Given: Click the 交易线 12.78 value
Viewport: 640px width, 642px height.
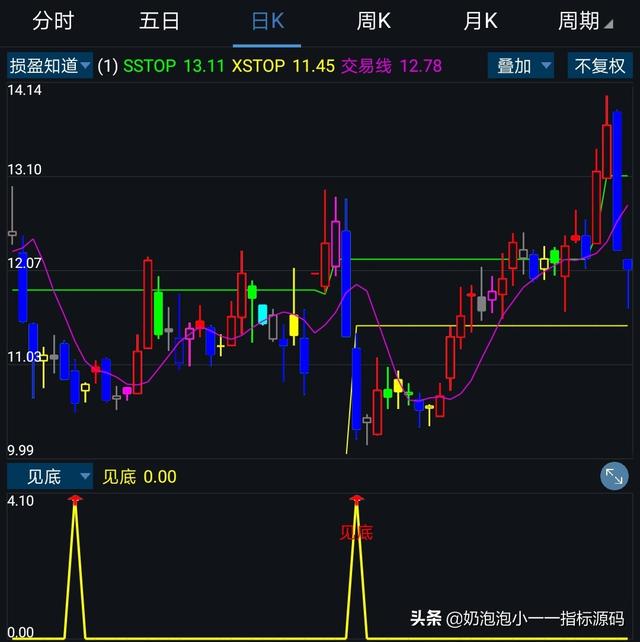Looking at the screenshot, I should (x=391, y=66).
